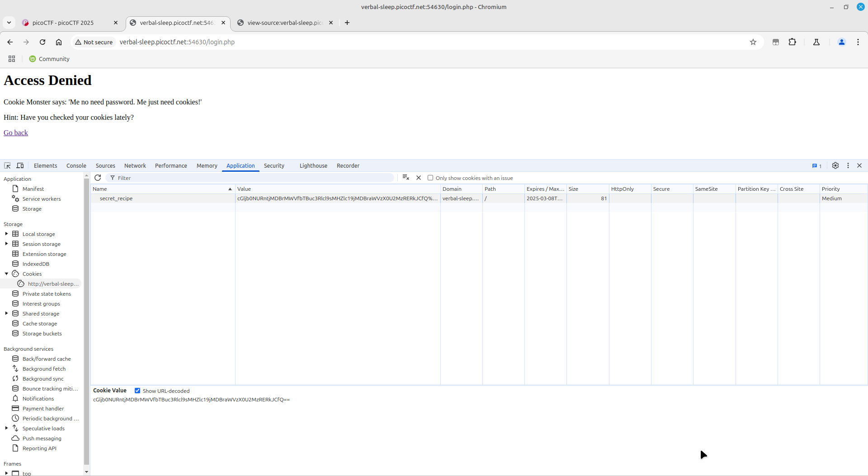Screen dimensions: 868x476
Task: Expand the Session storage tree item
Action: tap(6, 244)
